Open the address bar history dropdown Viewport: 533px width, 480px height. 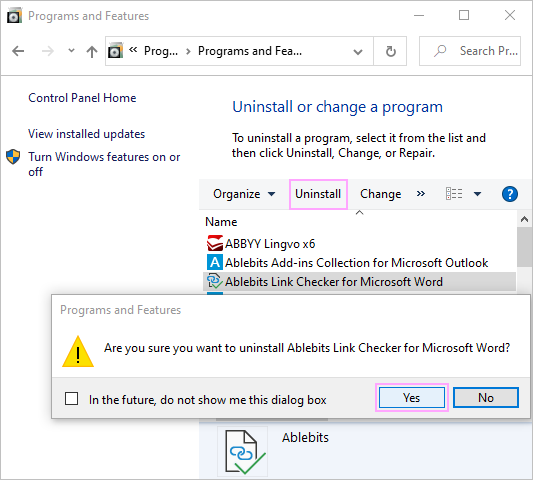(x=358, y=52)
